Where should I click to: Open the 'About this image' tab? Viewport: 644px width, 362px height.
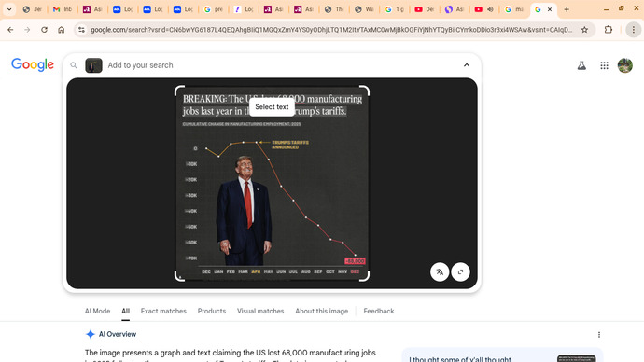[322, 311]
